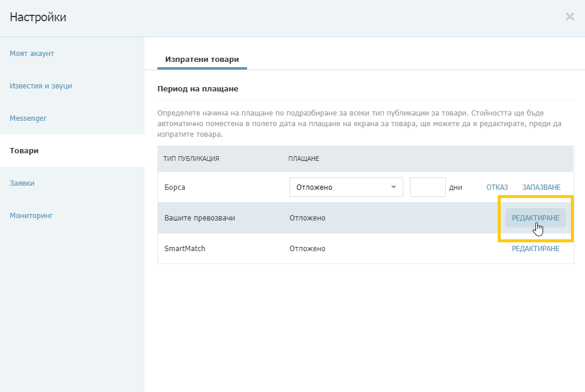Screen dimensions: 585x392
Task: Switch to the Мониторинг settings section
Action: [x=31, y=216]
